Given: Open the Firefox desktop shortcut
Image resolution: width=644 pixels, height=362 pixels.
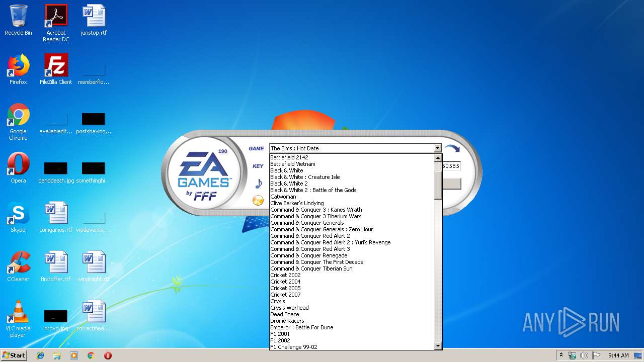Looking at the screenshot, I should (18, 69).
